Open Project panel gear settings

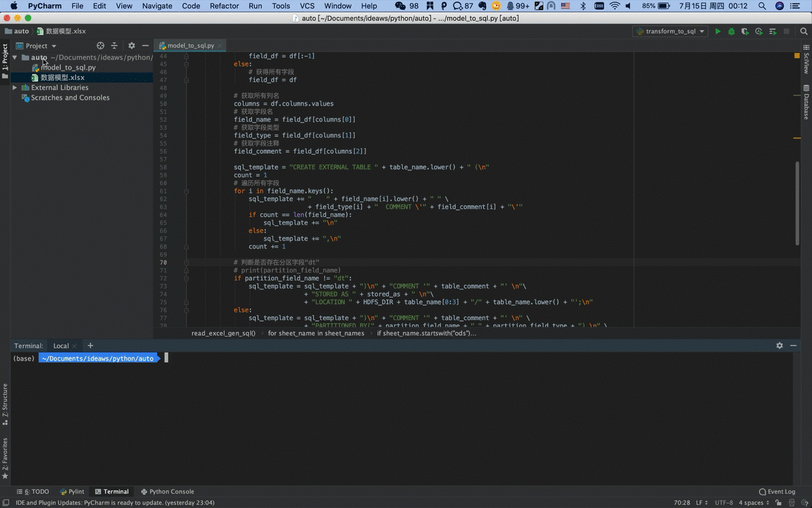click(x=131, y=46)
